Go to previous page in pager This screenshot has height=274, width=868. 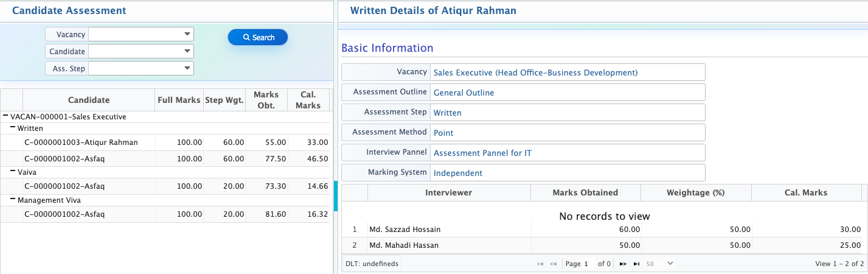click(554, 264)
